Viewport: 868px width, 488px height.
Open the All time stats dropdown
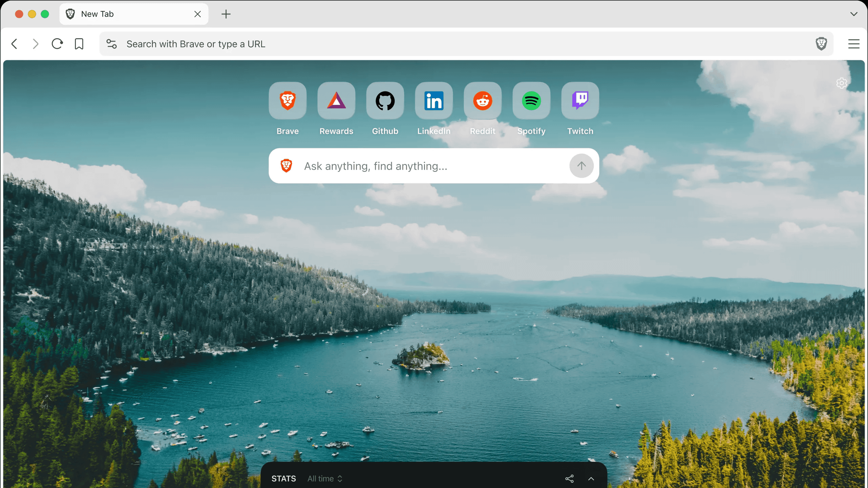325,479
